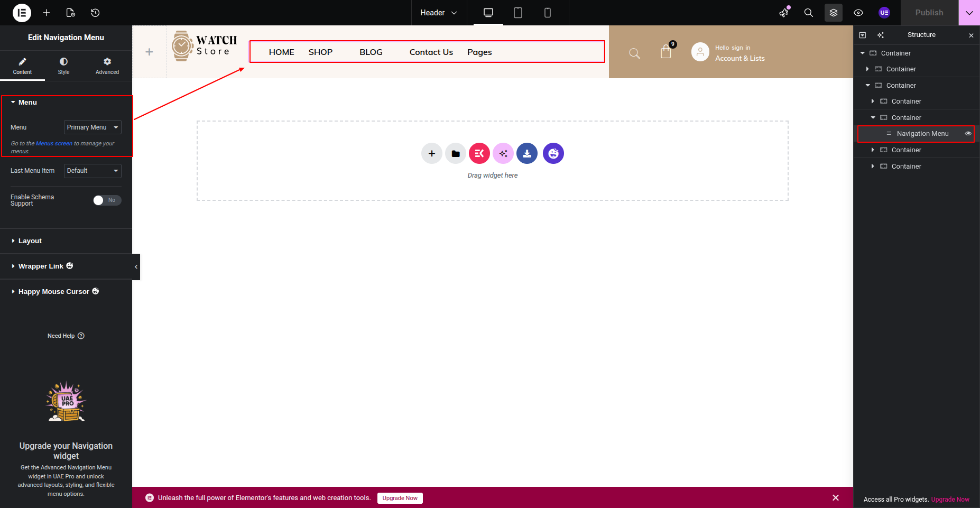Screen dimensions: 980x508
Task: Click the Structure layers icon
Action: coord(833,13)
